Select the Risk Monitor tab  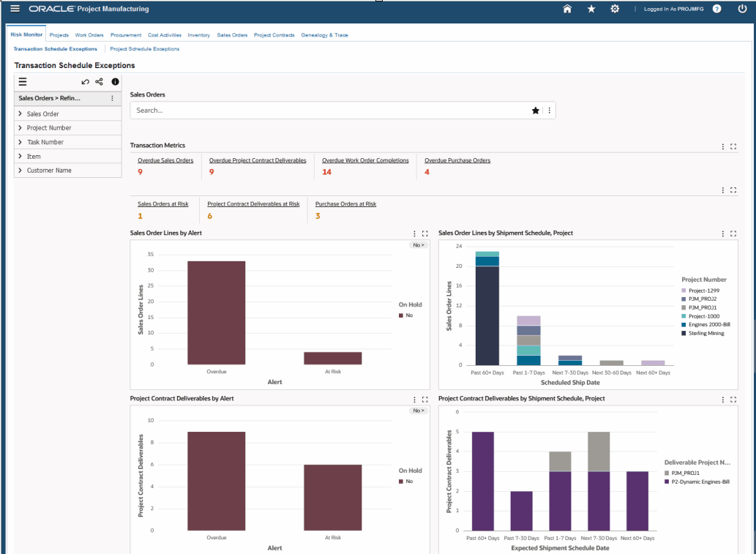click(x=26, y=34)
